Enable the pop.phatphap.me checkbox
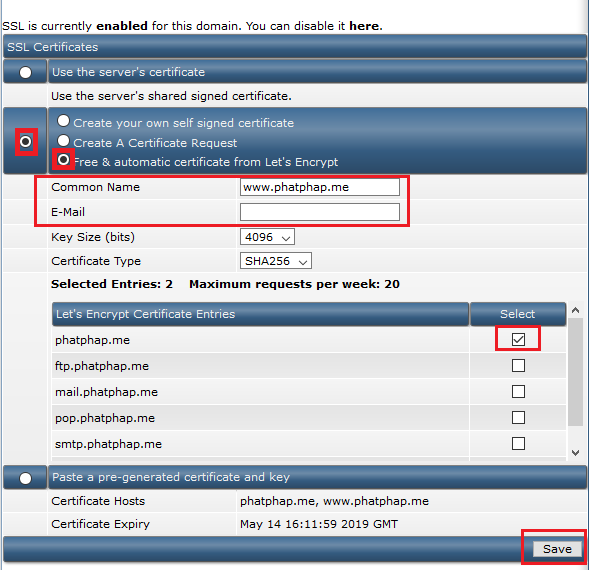The image size is (589, 570). pyautogui.click(x=518, y=417)
